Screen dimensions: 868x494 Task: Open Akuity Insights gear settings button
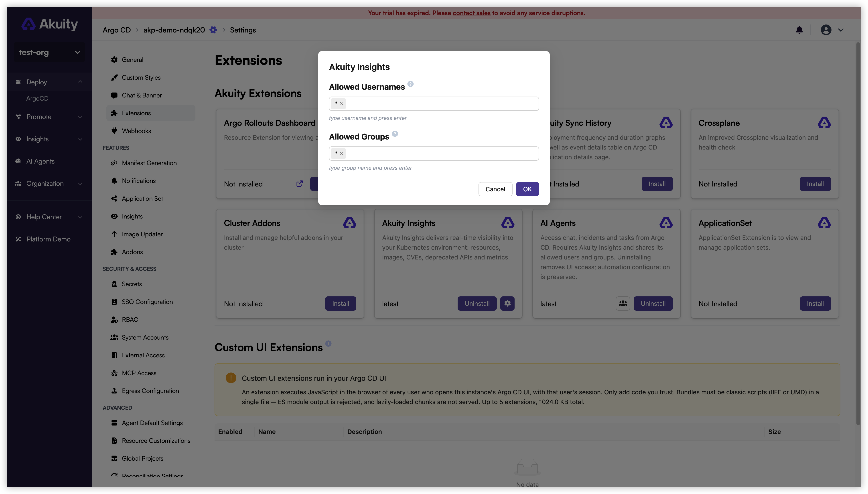click(x=507, y=304)
